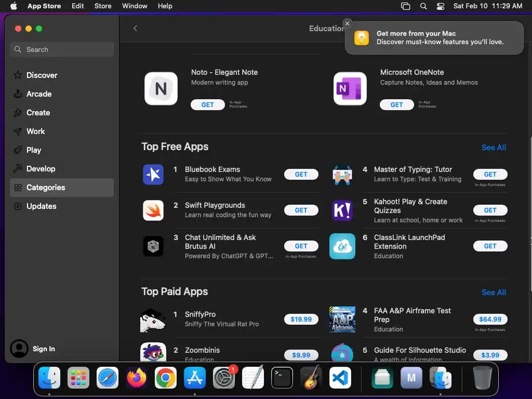
Task: Get Master of Typing: Tutor
Action: tap(490, 175)
